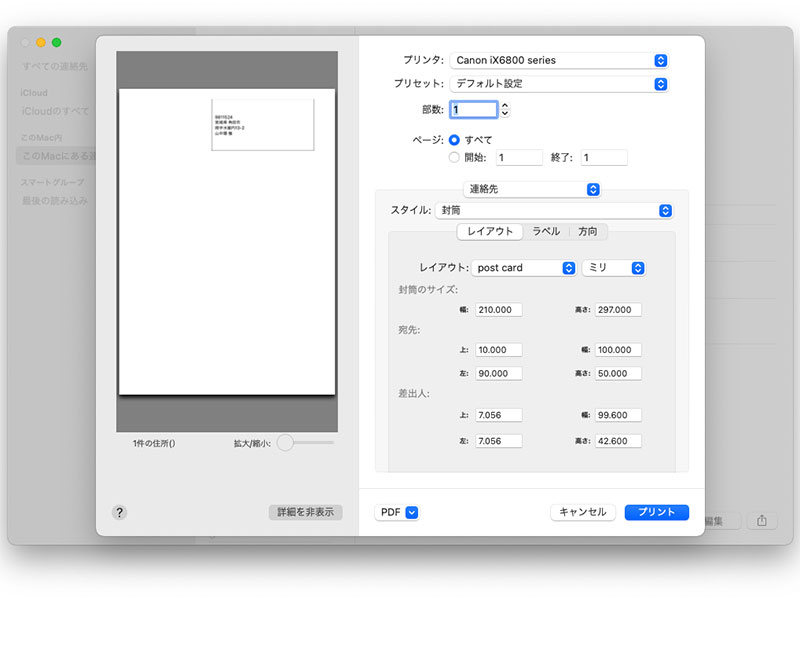Screen dimensions: 800x665
Task: Open the PDF dropdown arrow menu
Action: click(x=412, y=512)
